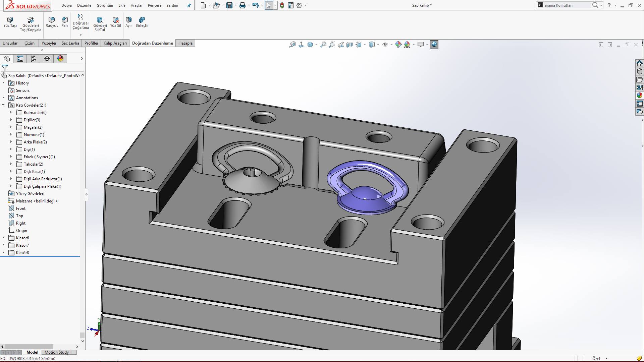Open the Dosya menu
This screenshot has height=362, width=644.
(x=66, y=5)
